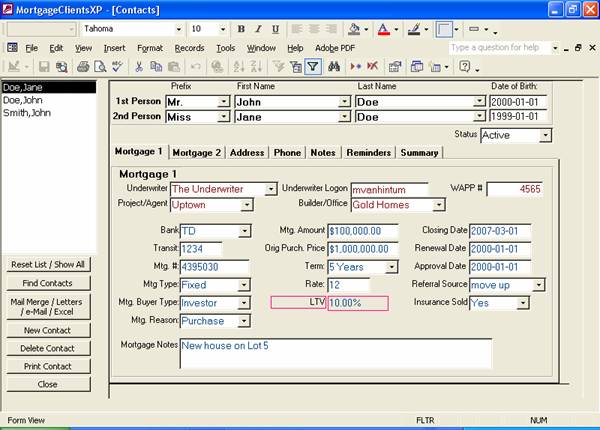Click the red Font Color button
This screenshot has width=600, height=430.
pos(384,29)
